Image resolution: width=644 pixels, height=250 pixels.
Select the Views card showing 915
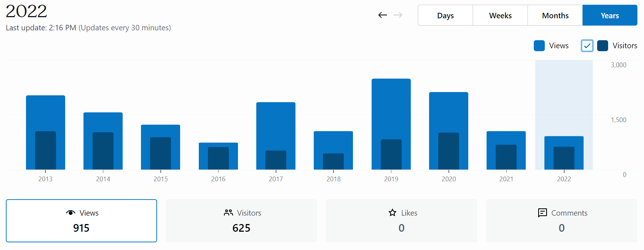pyautogui.click(x=81, y=221)
